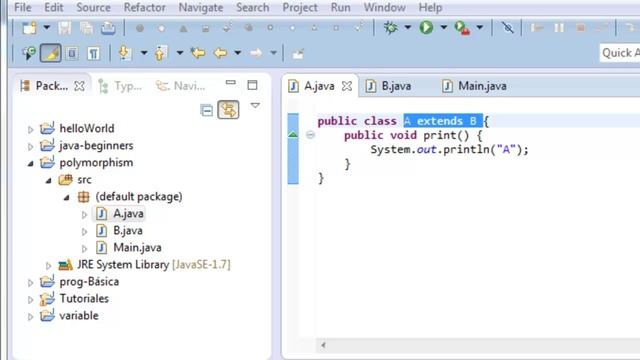Screen dimensions: 640x360
Task: Click the Forward navigation arrow
Action: tap(256, 53)
